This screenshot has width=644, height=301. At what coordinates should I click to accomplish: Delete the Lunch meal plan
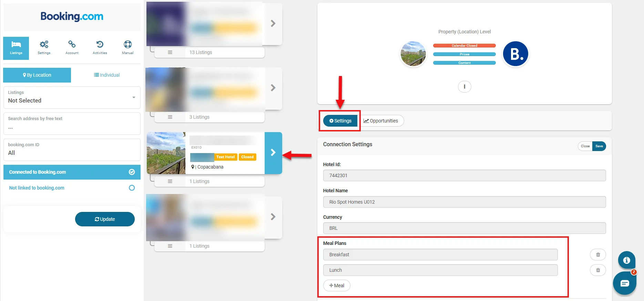[x=598, y=270]
